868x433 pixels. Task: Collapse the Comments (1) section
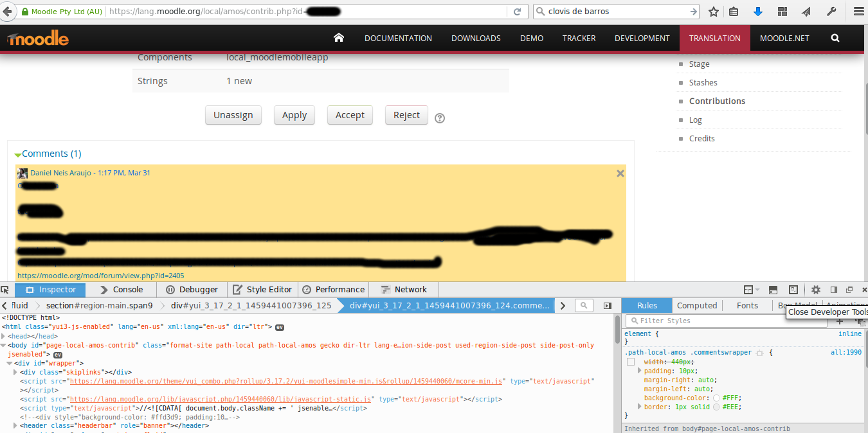18,155
